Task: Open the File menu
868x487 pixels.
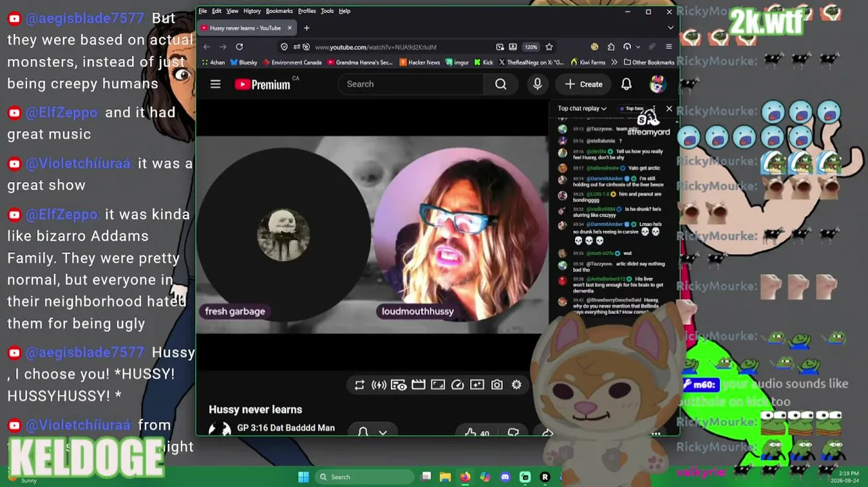Action: pyautogui.click(x=202, y=11)
